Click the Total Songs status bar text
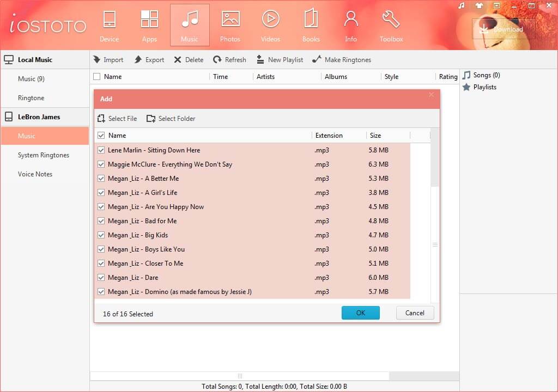The height and width of the screenshot is (392, 558). coord(274,387)
